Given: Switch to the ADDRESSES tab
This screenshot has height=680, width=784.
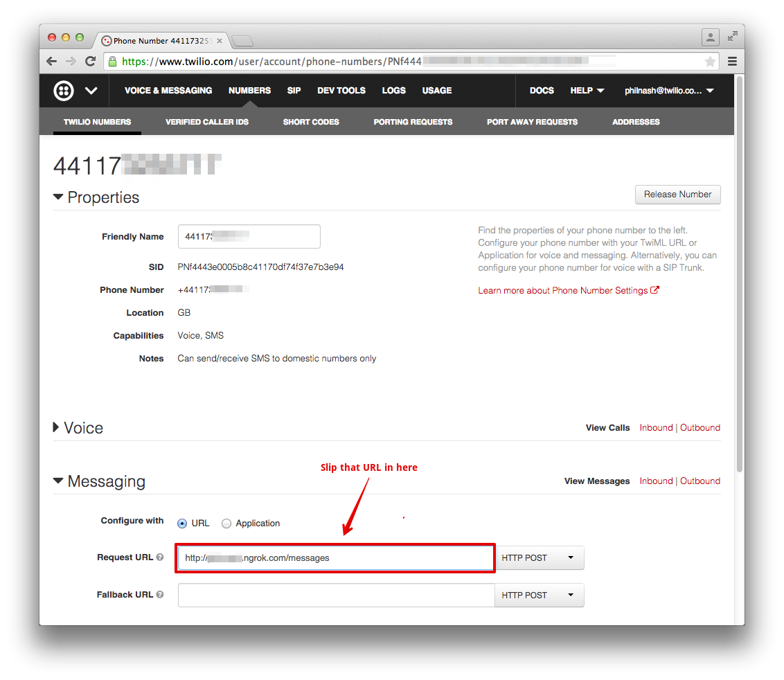Looking at the screenshot, I should point(636,122).
